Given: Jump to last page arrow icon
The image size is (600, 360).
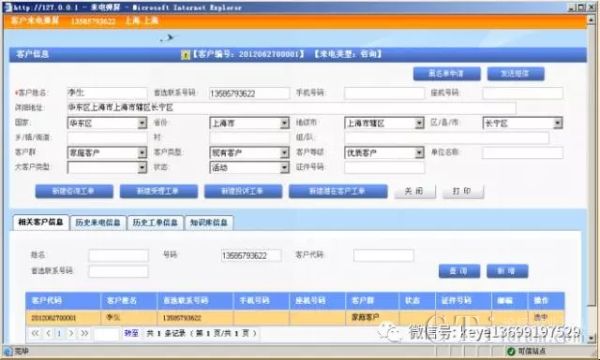Looking at the screenshot, I should click(x=85, y=333).
